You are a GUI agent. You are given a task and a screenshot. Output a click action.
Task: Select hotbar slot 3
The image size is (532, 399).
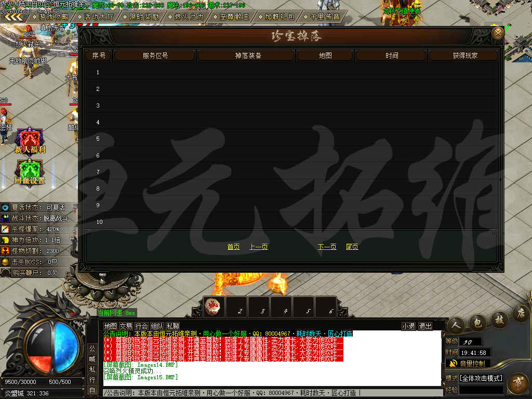pyautogui.click(x=259, y=308)
